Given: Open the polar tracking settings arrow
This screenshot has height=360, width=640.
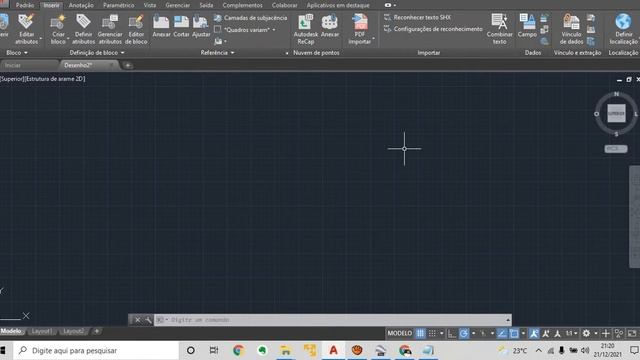Looking at the screenshot, I should (x=473, y=333).
